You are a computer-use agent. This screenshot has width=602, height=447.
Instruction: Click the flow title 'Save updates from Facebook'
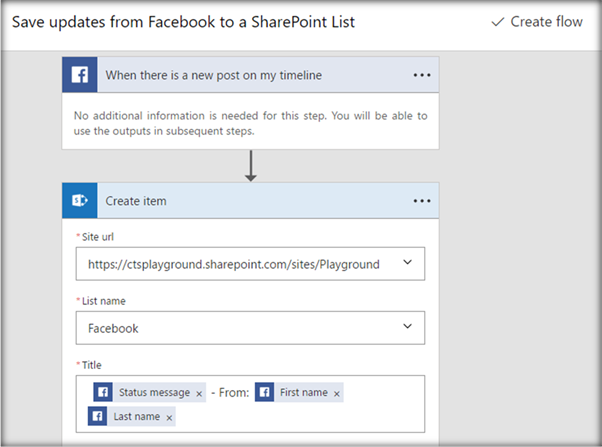[x=183, y=22]
